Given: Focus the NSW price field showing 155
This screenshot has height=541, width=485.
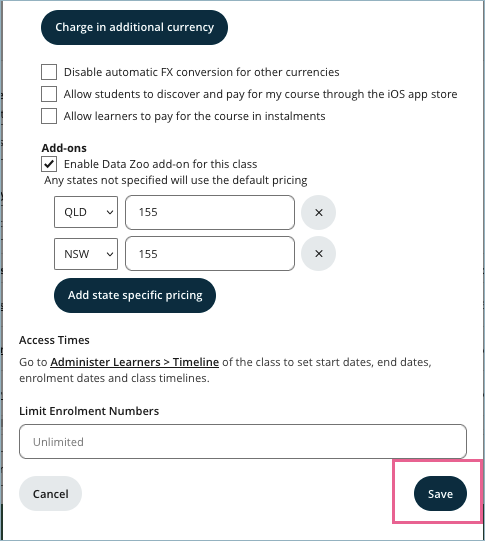Looking at the screenshot, I should pos(210,254).
